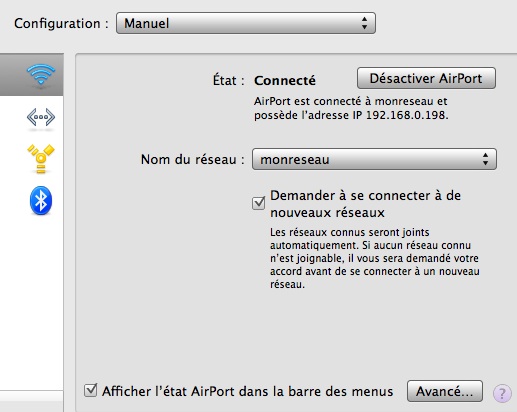This screenshot has height=412, width=517.
Task: Click the 'Demander à se connecter à de nouveaux réseaux' label
Action: click(x=365, y=204)
